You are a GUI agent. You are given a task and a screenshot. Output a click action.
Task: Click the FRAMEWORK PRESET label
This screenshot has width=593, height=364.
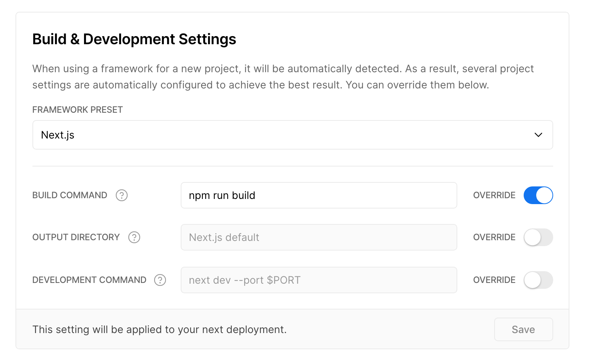pyautogui.click(x=77, y=109)
